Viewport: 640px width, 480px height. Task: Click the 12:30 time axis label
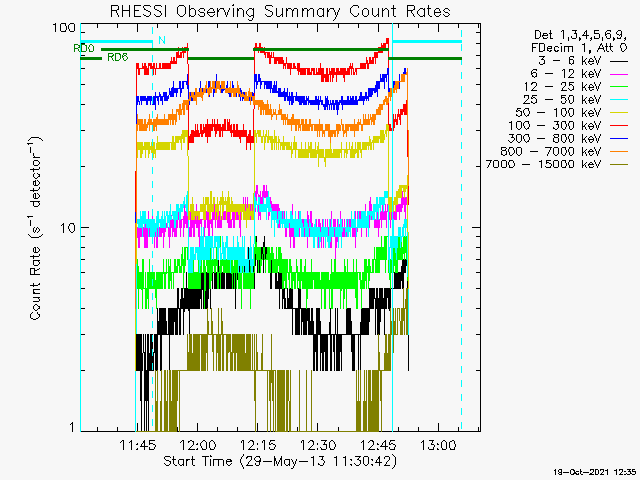point(318,445)
